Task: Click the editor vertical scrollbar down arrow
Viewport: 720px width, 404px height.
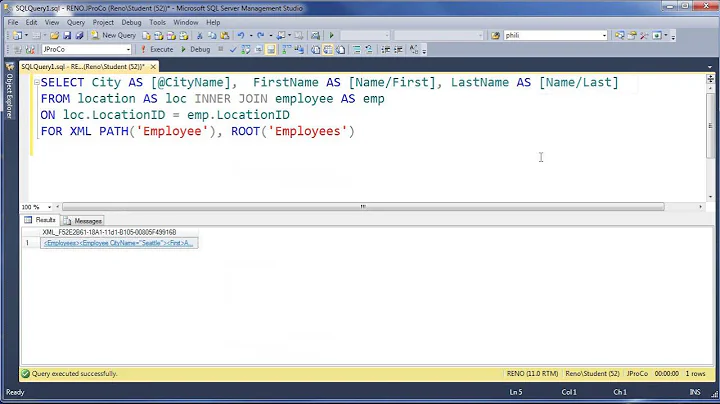Action: [710, 196]
